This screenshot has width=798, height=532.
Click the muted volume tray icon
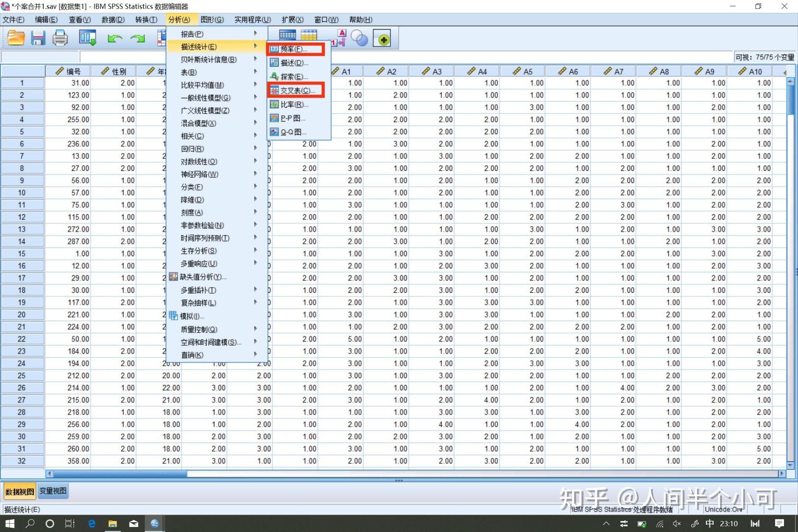coord(677,523)
